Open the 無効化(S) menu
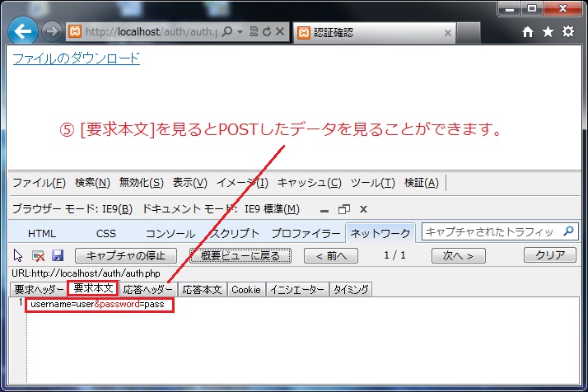The height and width of the screenshot is (392, 588). click(x=142, y=183)
